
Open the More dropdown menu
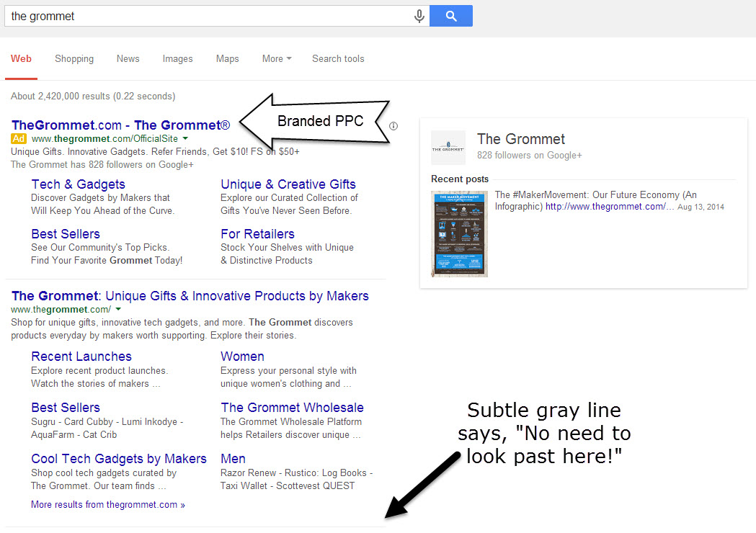(x=277, y=59)
